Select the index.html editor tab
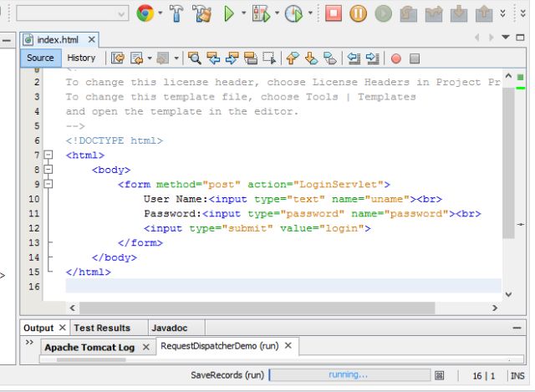 [58, 40]
